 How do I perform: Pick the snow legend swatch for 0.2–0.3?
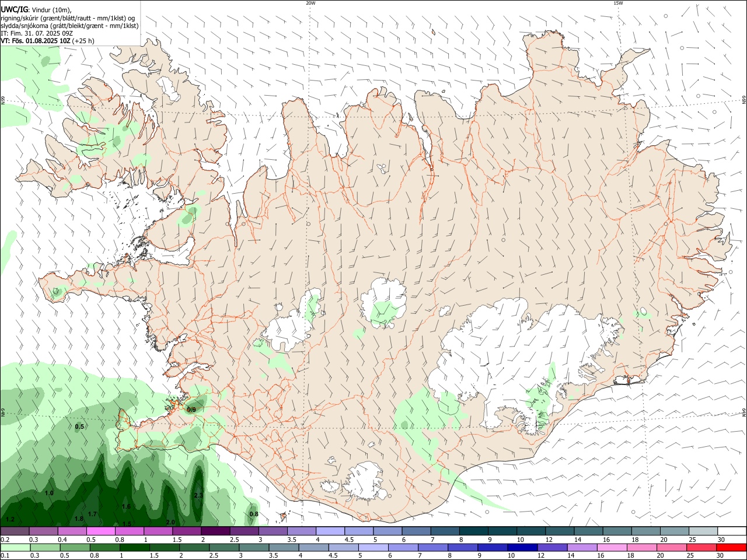click(15, 531)
